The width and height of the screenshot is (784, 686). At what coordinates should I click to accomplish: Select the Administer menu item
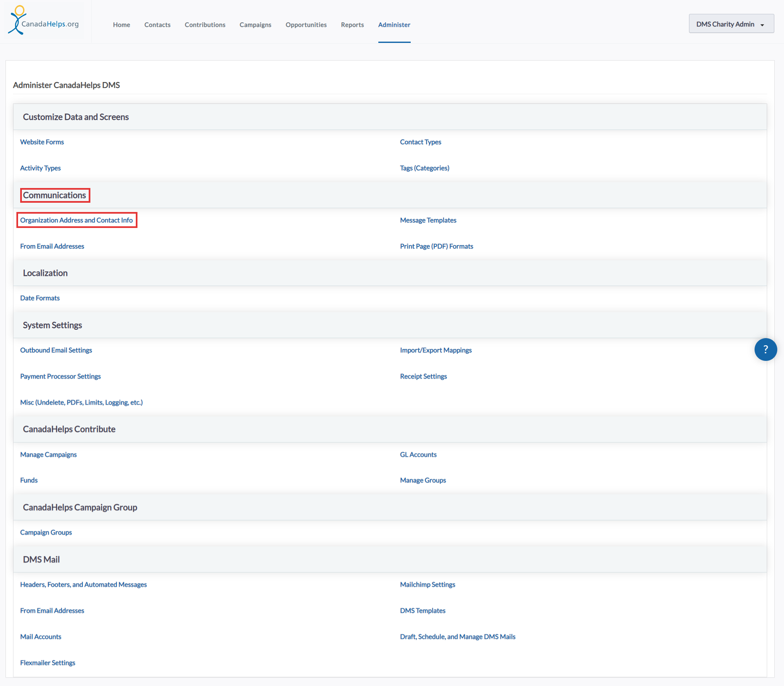point(394,25)
